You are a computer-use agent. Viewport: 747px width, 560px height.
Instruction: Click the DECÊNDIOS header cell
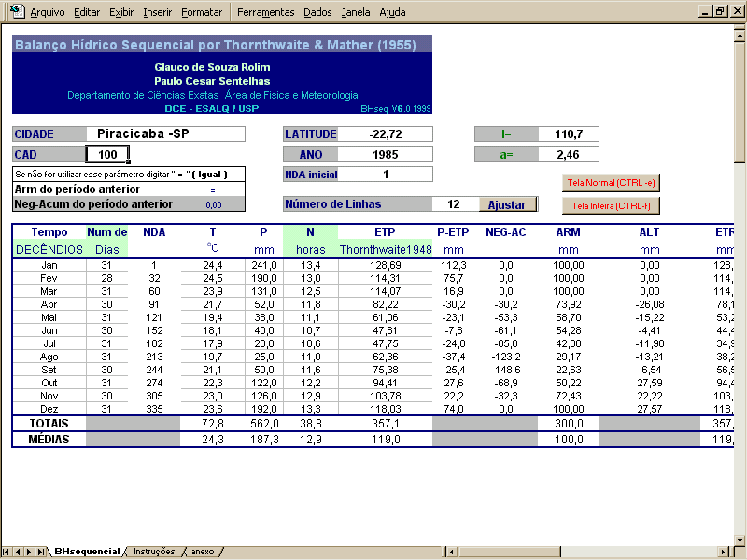[x=49, y=249]
